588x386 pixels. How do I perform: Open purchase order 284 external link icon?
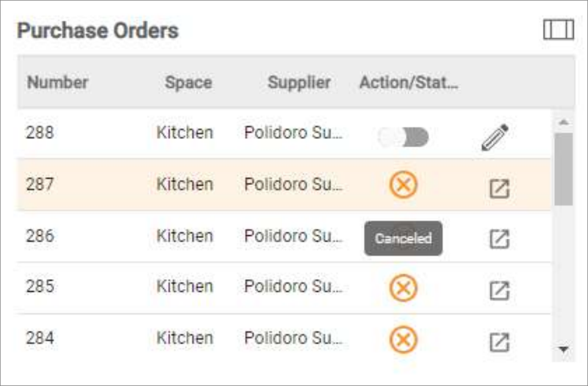(x=499, y=342)
